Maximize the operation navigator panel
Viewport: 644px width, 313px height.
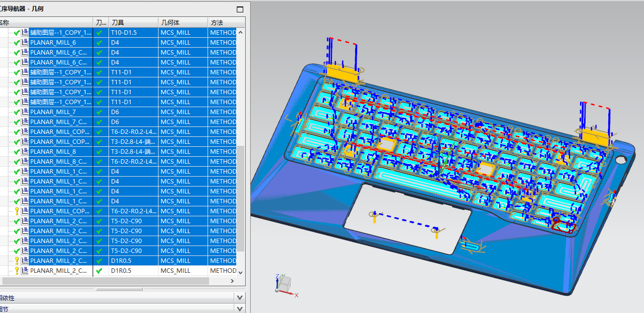pyautogui.click(x=240, y=9)
